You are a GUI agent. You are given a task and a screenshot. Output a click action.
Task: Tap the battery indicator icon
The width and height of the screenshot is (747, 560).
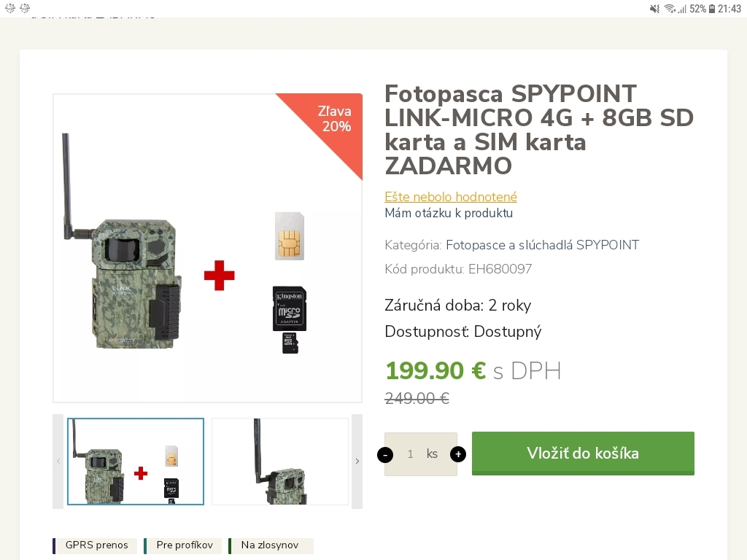click(712, 9)
